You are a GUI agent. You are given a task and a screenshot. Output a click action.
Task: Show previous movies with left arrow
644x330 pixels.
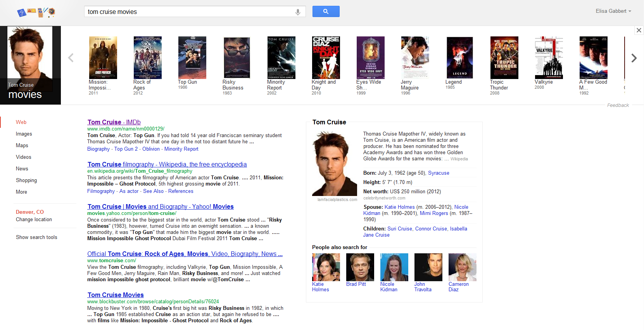click(71, 58)
